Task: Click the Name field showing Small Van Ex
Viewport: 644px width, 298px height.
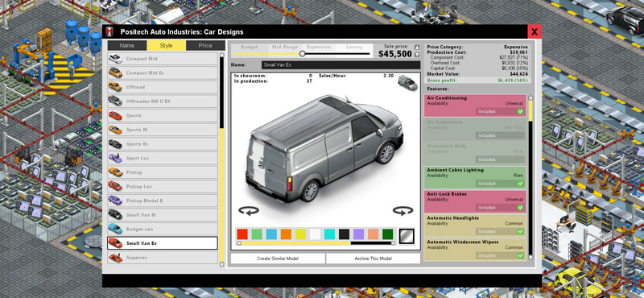Action: point(341,65)
